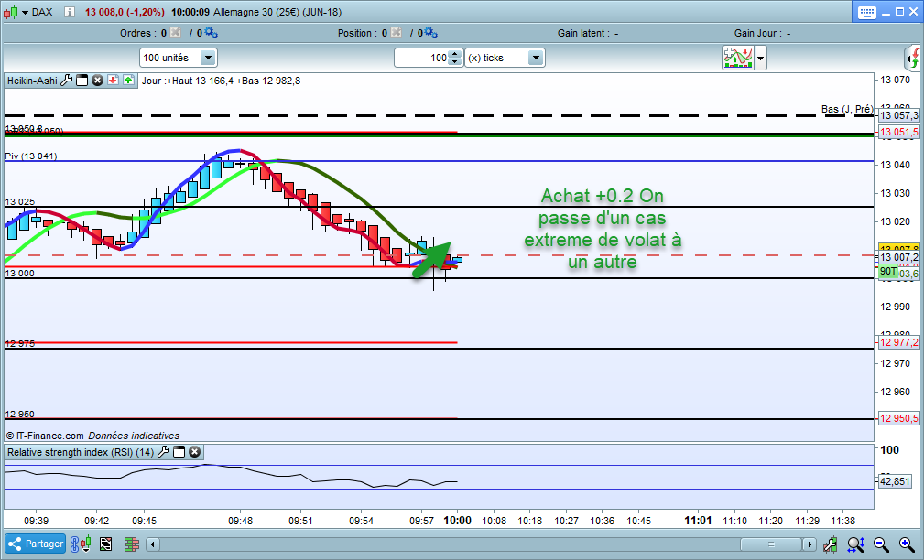Viewport: 924px width, 560px height.
Task: Click the 13 025 level label
Action: [20, 202]
